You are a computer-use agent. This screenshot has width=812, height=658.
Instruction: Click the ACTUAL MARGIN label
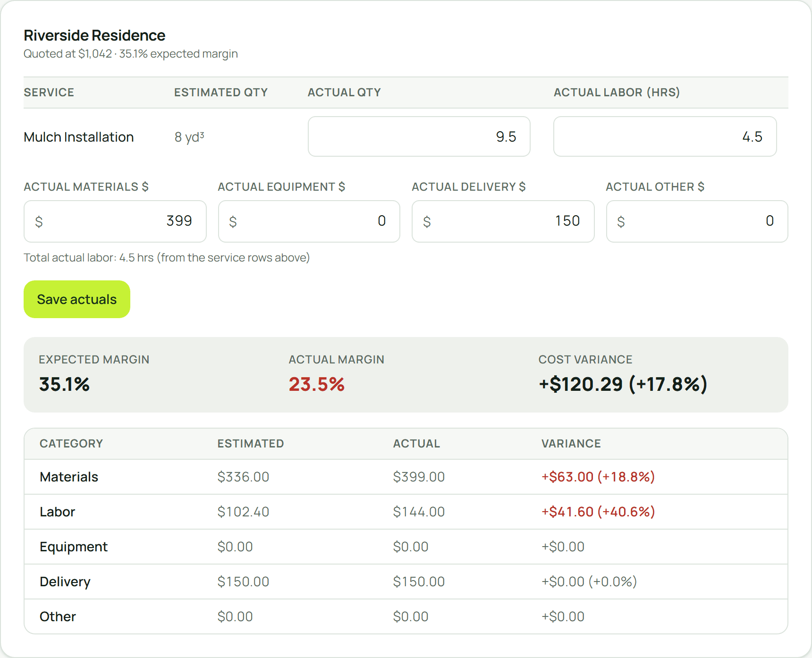point(337,360)
